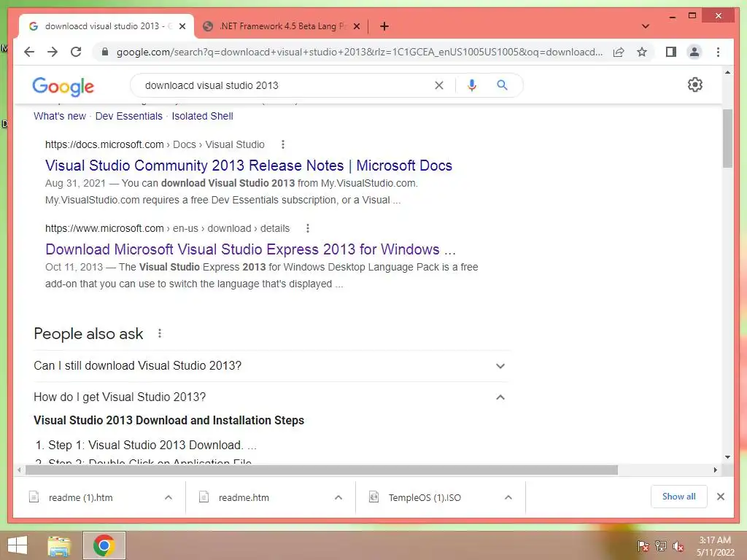Close the downloads bar
This screenshot has height=560, width=747.
(x=720, y=497)
